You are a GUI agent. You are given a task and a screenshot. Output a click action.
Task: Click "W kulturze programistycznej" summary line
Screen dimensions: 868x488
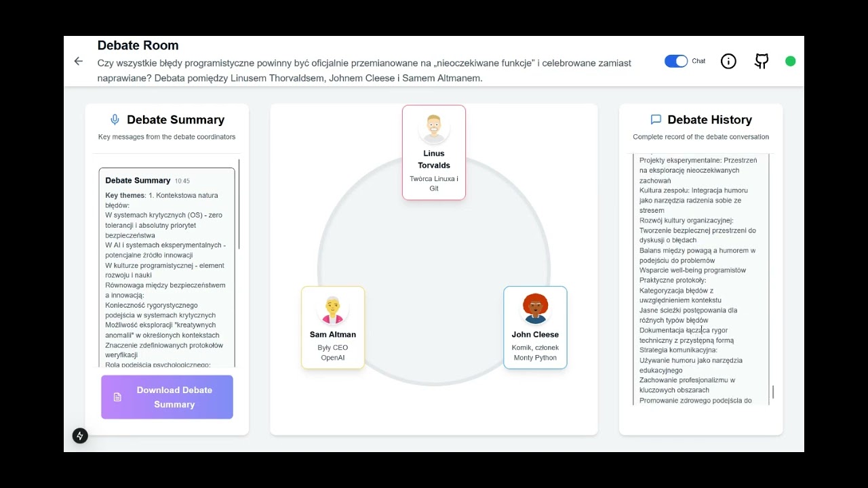point(165,270)
